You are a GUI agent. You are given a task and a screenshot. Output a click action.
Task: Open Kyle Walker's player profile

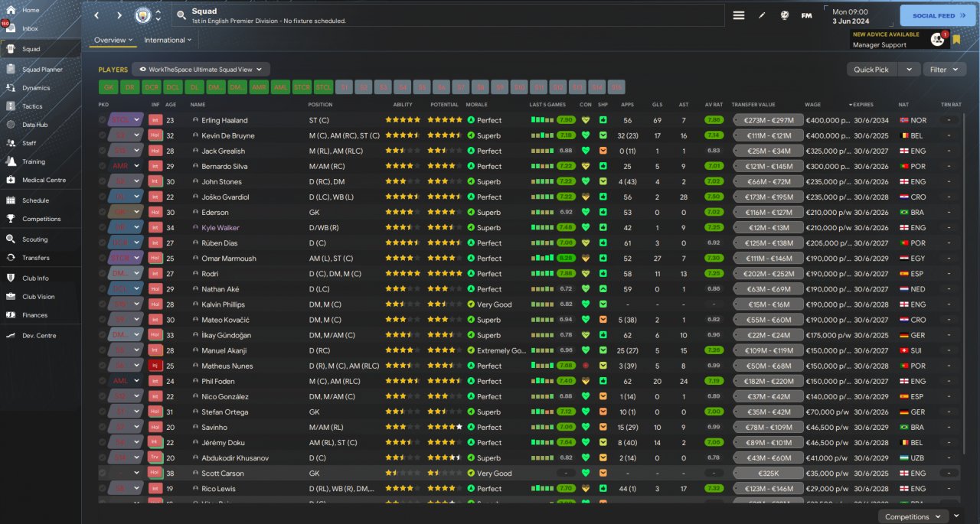click(x=220, y=227)
